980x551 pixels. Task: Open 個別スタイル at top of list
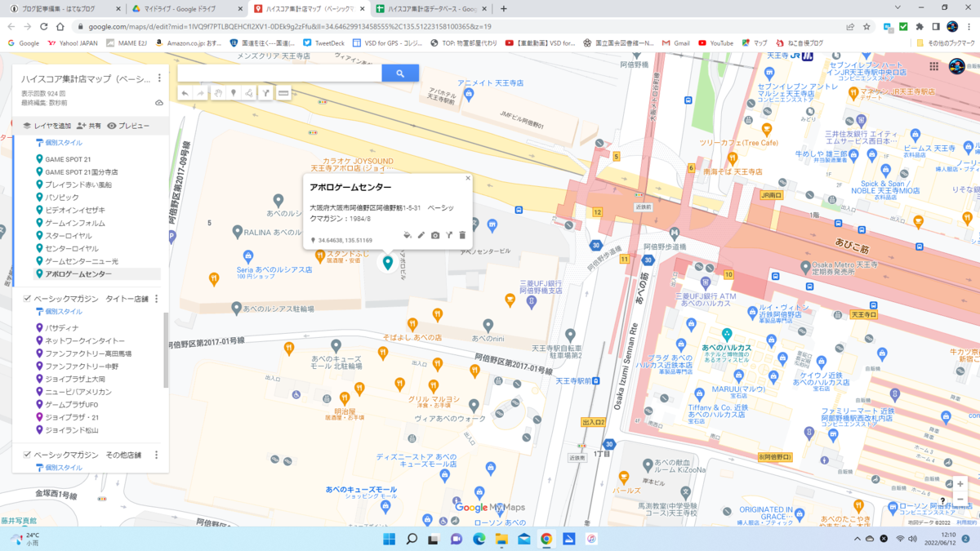pyautogui.click(x=59, y=143)
